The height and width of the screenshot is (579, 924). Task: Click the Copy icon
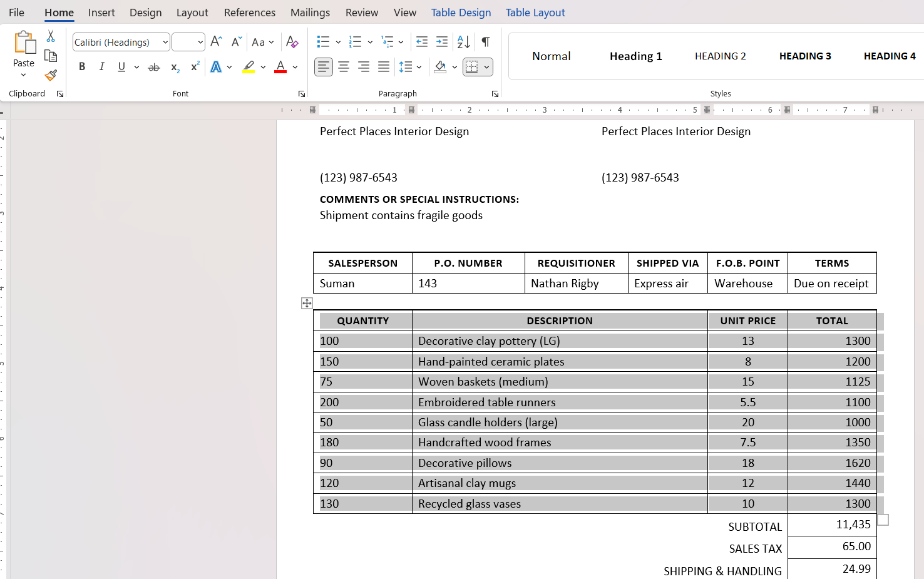[x=51, y=56]
